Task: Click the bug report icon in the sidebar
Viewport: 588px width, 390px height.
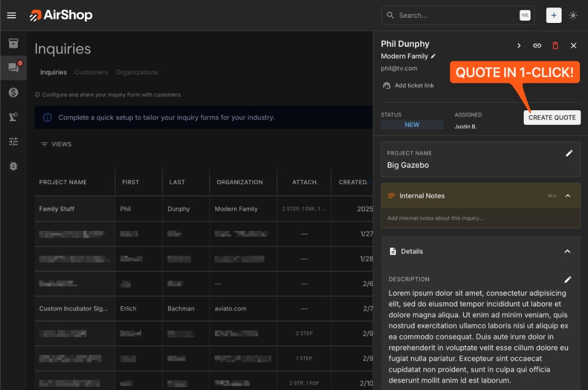Action: coord(13,166)
